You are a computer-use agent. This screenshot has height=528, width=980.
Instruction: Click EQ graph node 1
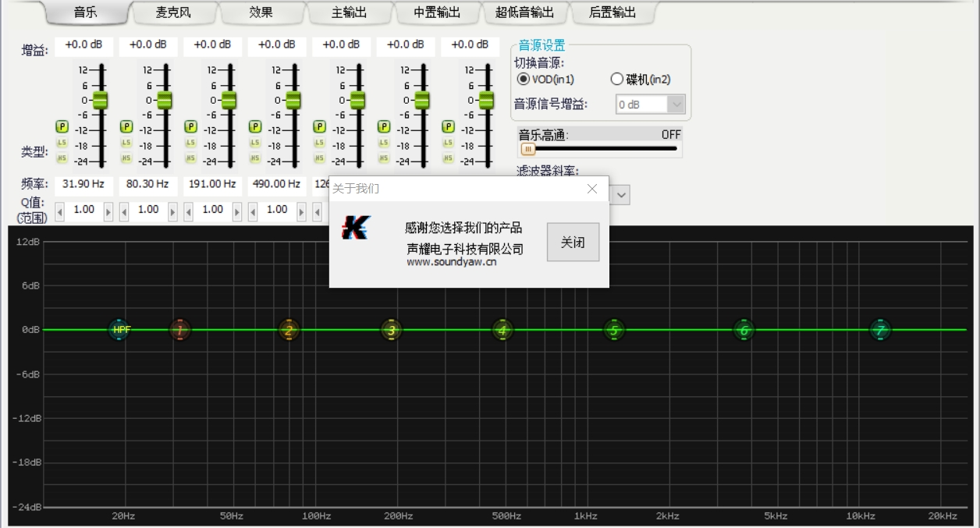coord(179,330)
